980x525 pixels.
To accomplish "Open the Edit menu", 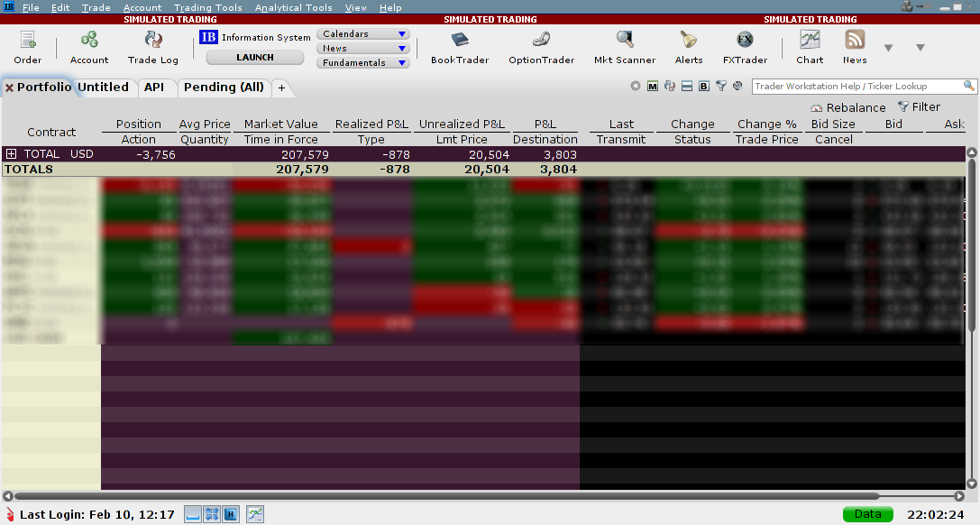I will click(60, 7).
